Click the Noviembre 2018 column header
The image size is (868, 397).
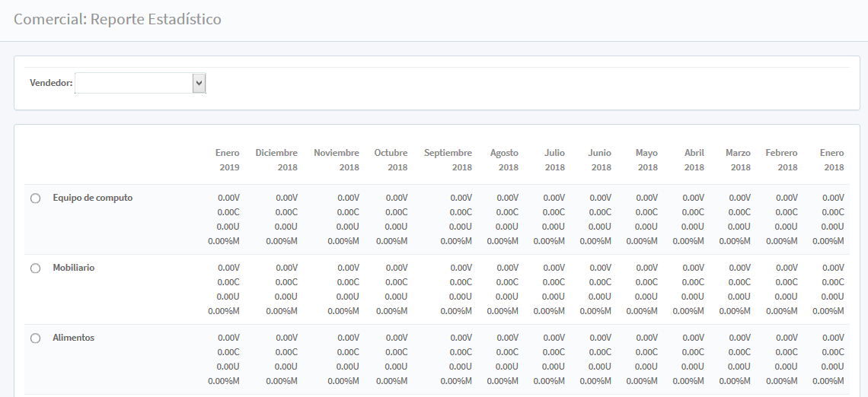[x=337, y=160]
